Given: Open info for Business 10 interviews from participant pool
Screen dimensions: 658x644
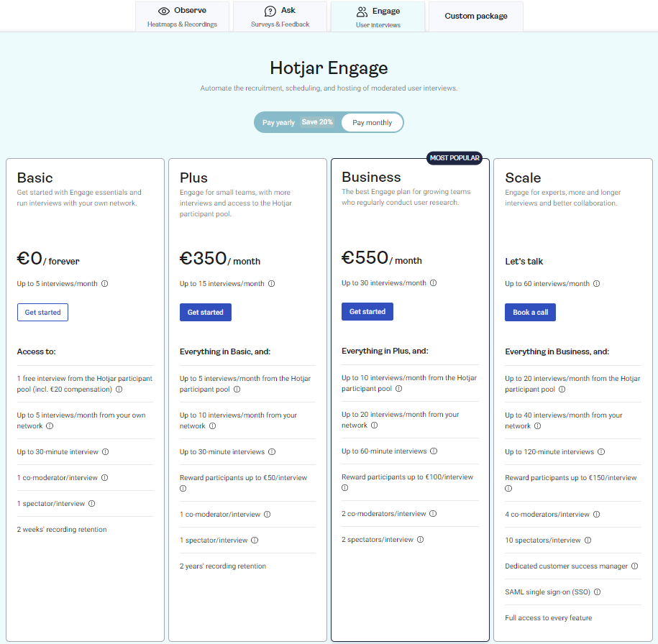Looking at the screenshot, I should click(399, 389).
